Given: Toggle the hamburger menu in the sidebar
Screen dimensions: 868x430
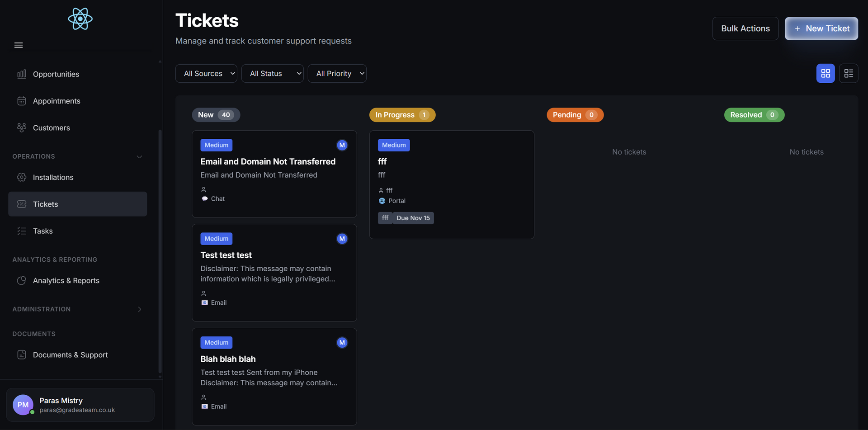Looking at the screenshot, I should pyautogui.click(x=19, y=45).
